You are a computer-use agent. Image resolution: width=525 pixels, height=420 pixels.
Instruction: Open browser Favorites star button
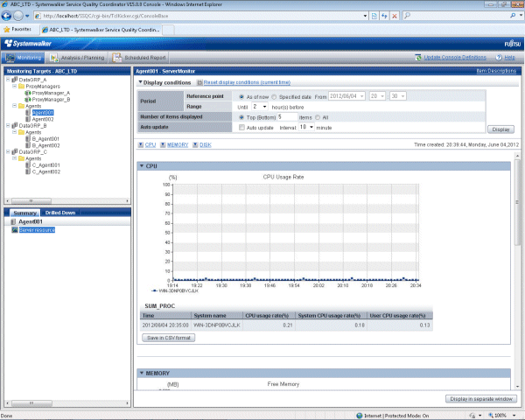pyautogui.click(x=17, y=30)
